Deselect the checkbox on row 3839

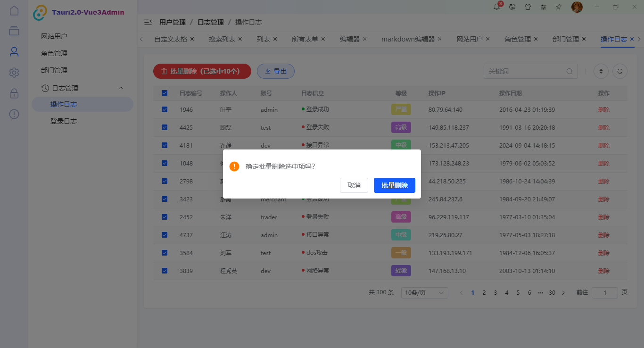[164, 271]
